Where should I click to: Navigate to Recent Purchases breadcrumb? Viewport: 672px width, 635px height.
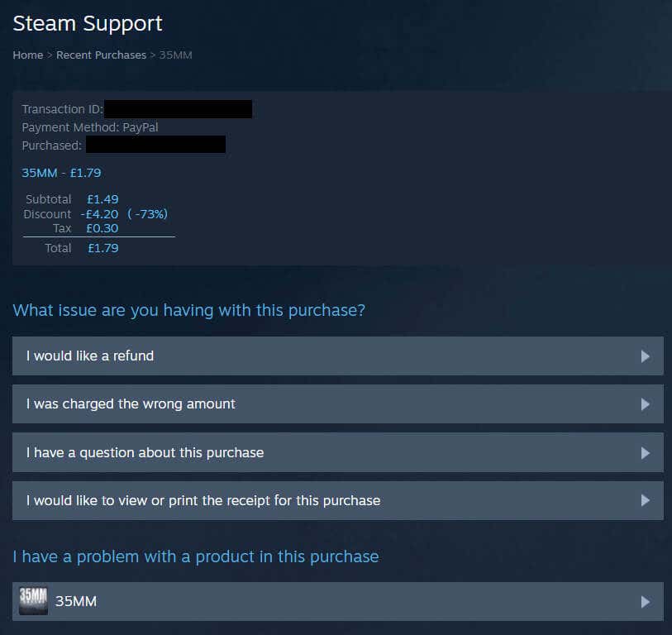click(x=101, y=55)
